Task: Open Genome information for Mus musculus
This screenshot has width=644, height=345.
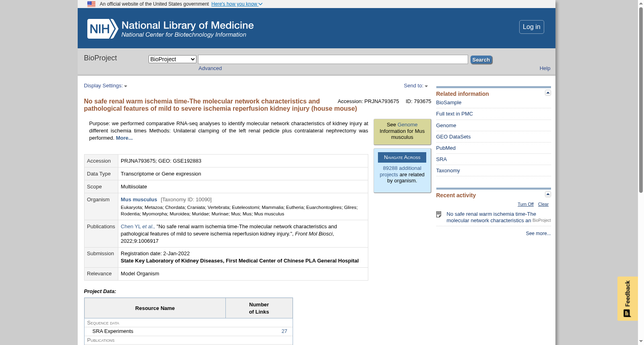Action: click(407, 125)
